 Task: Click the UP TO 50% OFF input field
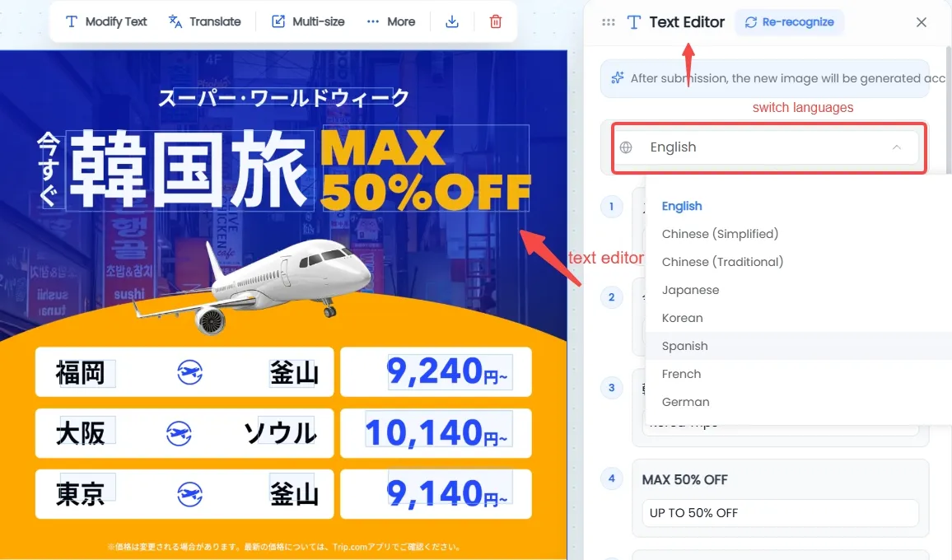(x=780, y=513)
